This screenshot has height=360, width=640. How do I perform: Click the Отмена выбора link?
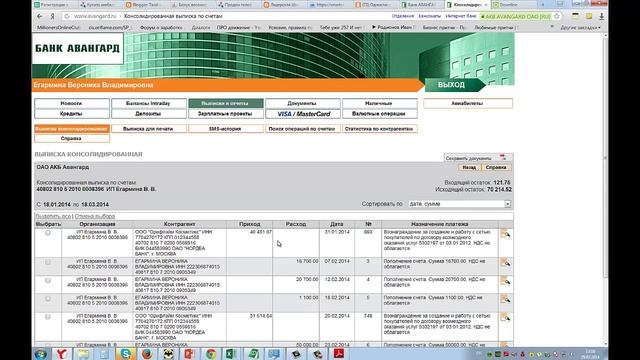tap(95, 216)
